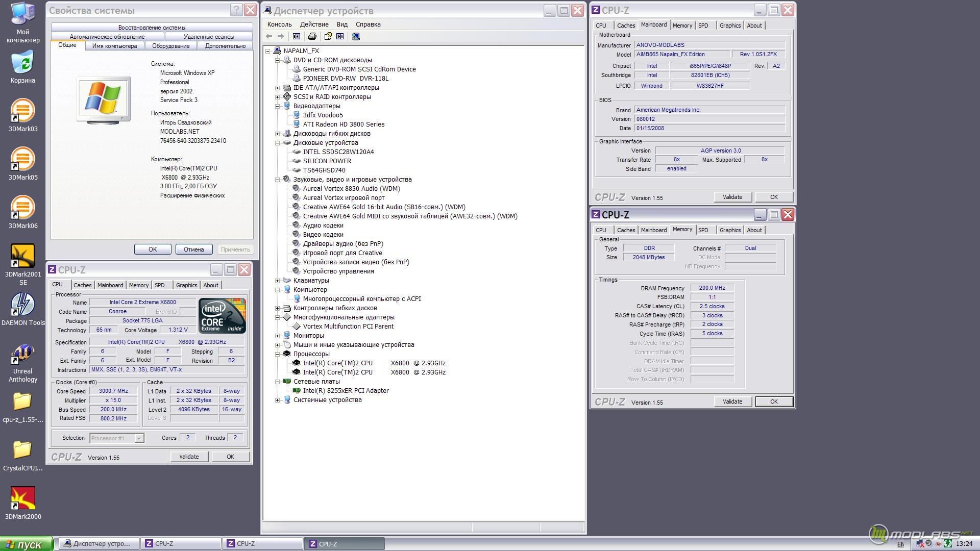Collapse Видеоадаптеры node
This screenshot has height=551, width=980.
click(x=278, y=106)
